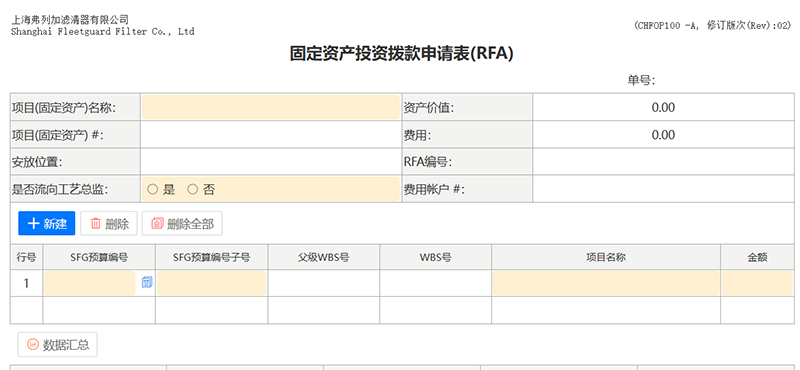Select 是 for 是否流向工艺总监
The height and width of the screenshot is (370, 800).
tap(152, 189)
